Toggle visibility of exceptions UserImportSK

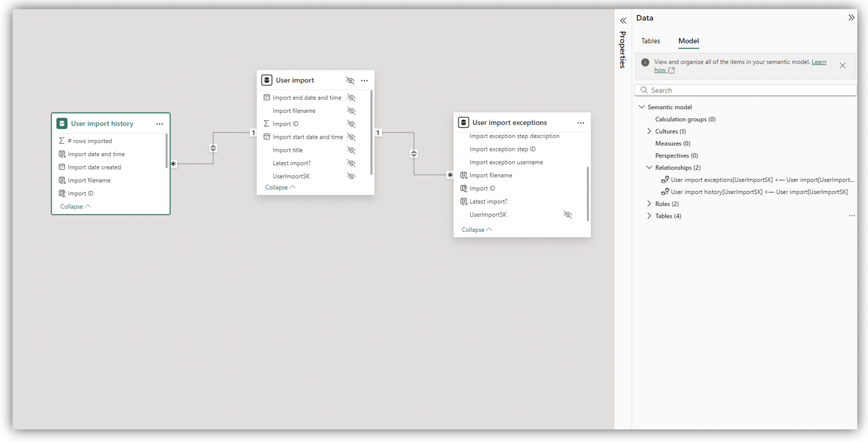click(568, 215)
